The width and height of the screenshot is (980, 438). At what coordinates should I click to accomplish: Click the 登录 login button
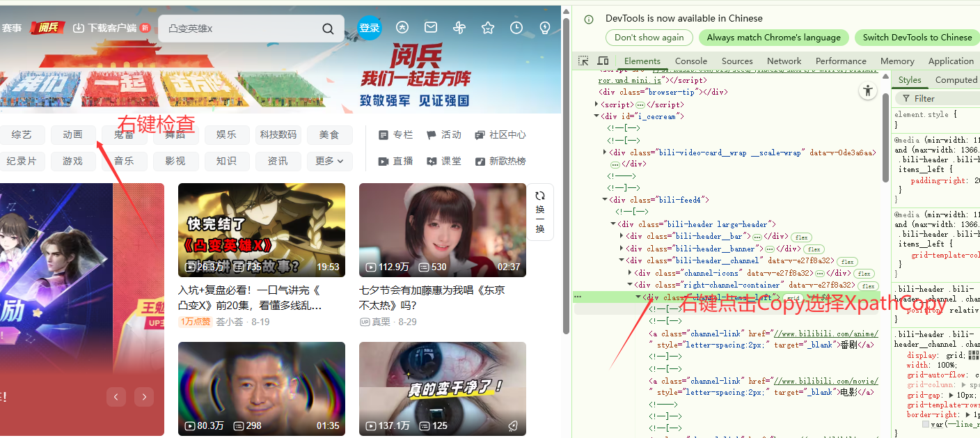pos(370,28)
